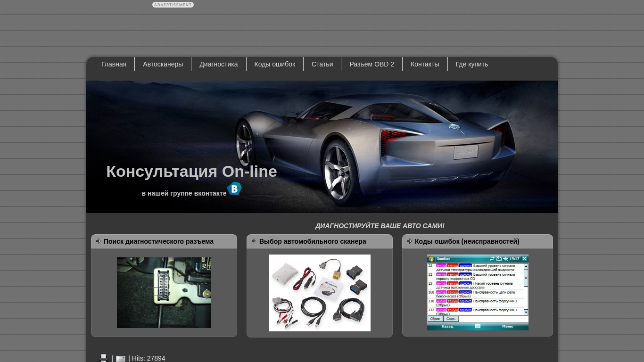Click the scanner cables kit image
Screen dimensions: 644x362
tap(320, 293)
